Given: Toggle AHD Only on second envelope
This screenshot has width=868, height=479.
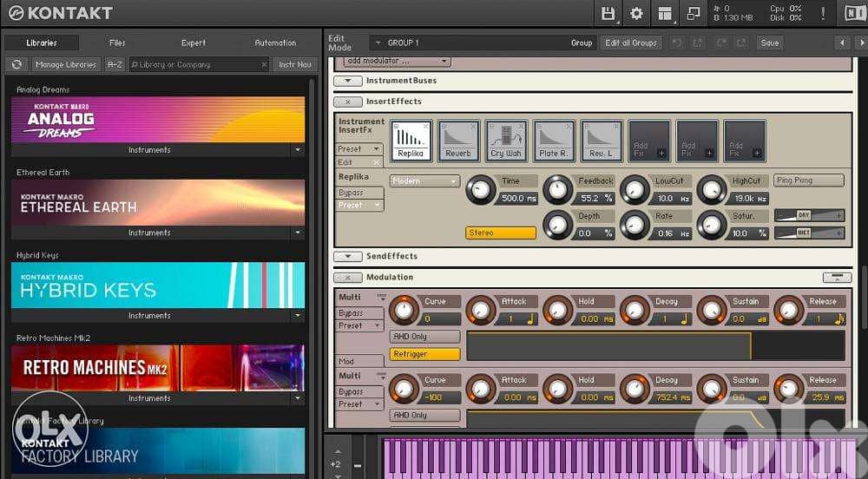Looking at the screenshot, I should coord(425,415).
